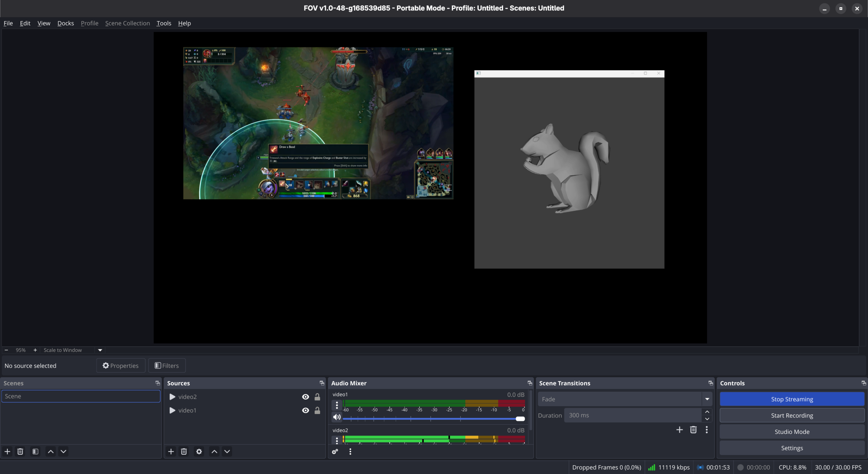Click the Audio Mixer vertical scrollbar

[531, 410]
